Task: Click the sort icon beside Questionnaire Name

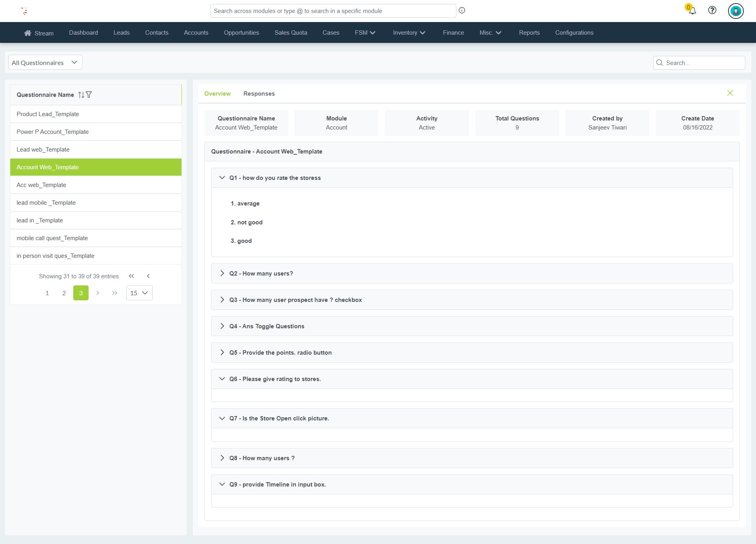Action: point(81,95)
